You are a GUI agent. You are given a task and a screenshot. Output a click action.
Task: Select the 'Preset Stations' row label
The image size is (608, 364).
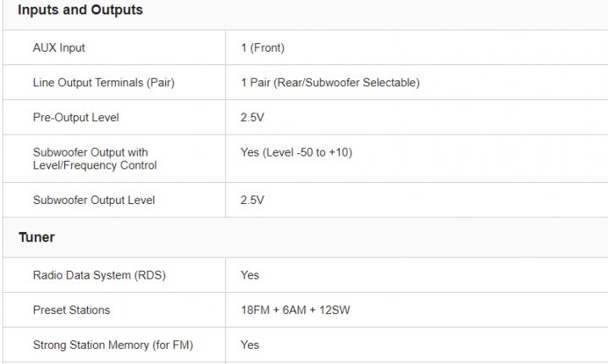tap(71, 310)
